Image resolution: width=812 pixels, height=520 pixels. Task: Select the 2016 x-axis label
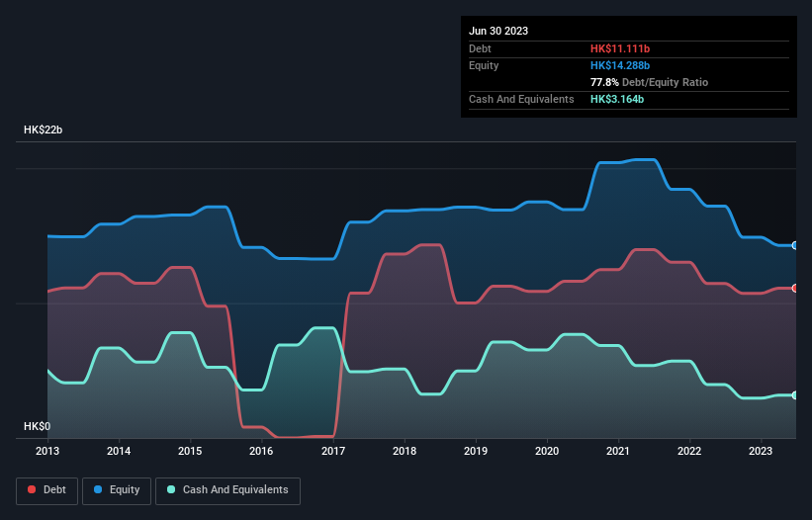pyautogui.click(x=261, y=451)
